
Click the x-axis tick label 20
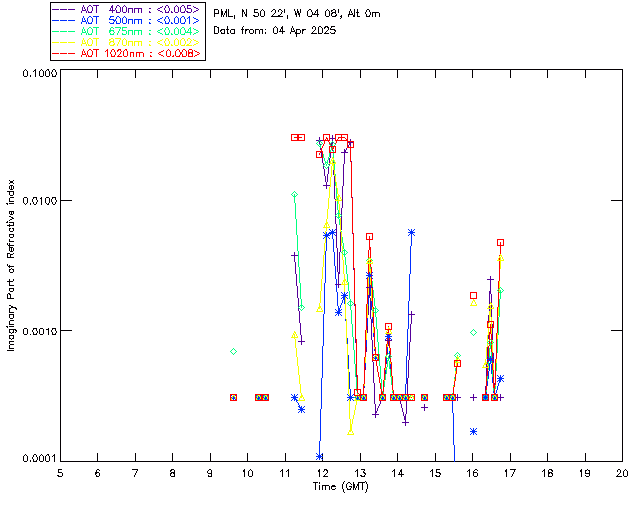click(x=622, y=473)
